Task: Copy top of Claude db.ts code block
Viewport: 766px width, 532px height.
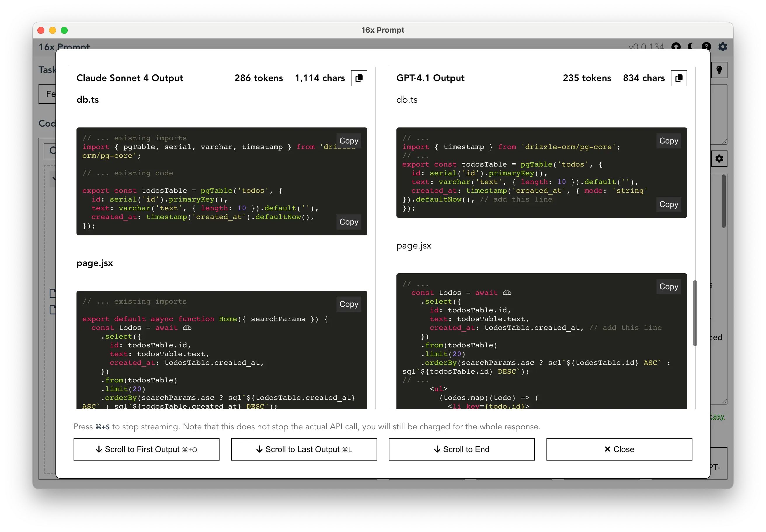Action: pos(349,141)
